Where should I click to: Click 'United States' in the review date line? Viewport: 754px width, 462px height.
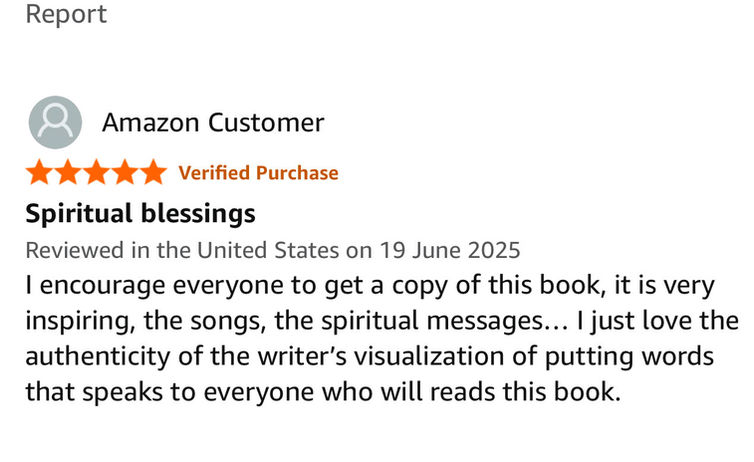pos(268,250)
